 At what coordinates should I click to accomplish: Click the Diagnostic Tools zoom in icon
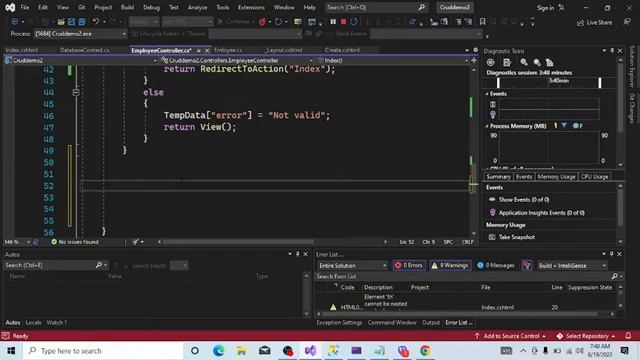tap(524, 62)
